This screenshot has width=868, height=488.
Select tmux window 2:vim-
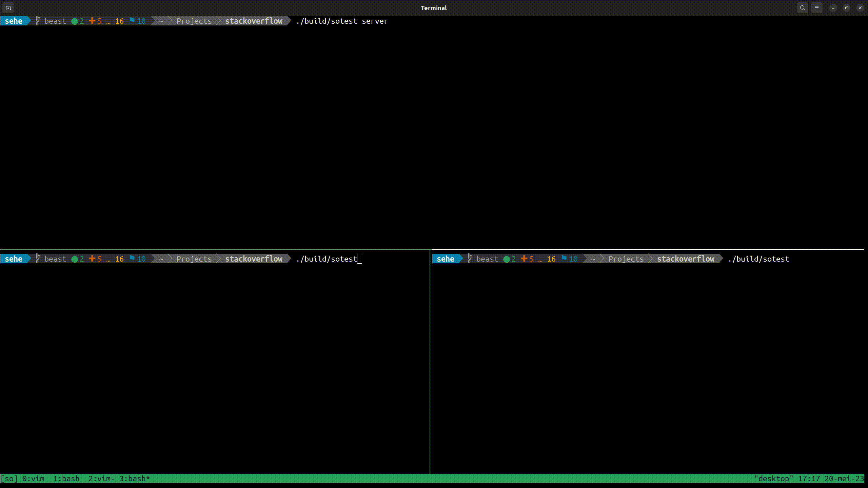coord(101,479)
